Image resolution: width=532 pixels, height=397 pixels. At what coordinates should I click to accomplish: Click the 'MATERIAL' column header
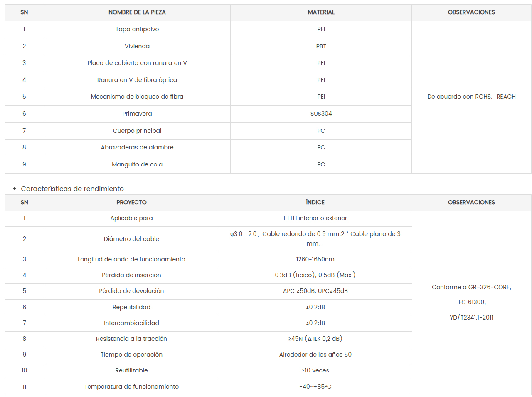pyautogui.click(x=321, y=12)
